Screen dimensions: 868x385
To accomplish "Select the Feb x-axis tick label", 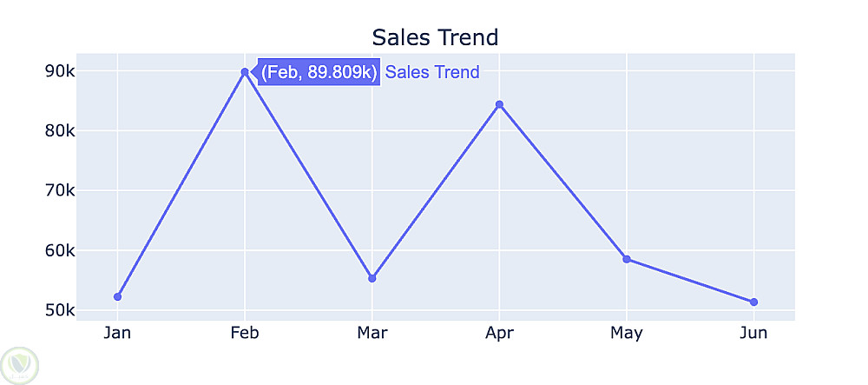I will click(245, 333).
